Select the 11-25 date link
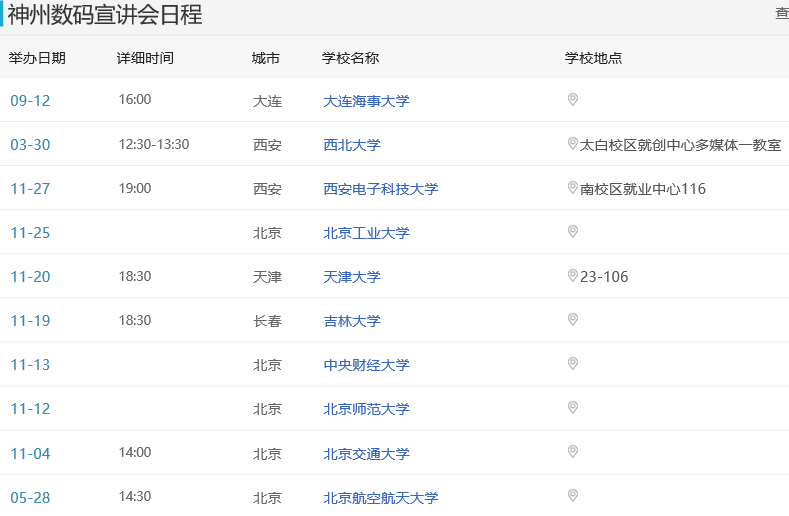Screen dimensions: 789x516 (x=30, y=233)
